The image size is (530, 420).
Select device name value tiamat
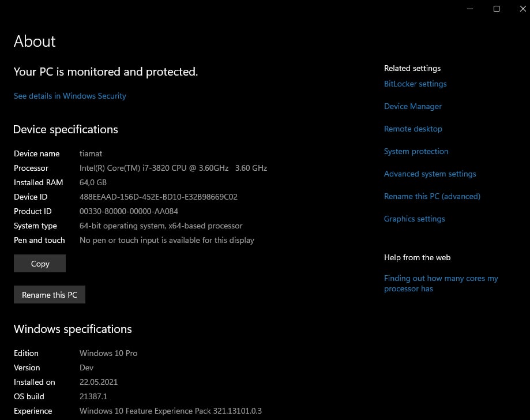pyautogui.click(x=91, y=153)
